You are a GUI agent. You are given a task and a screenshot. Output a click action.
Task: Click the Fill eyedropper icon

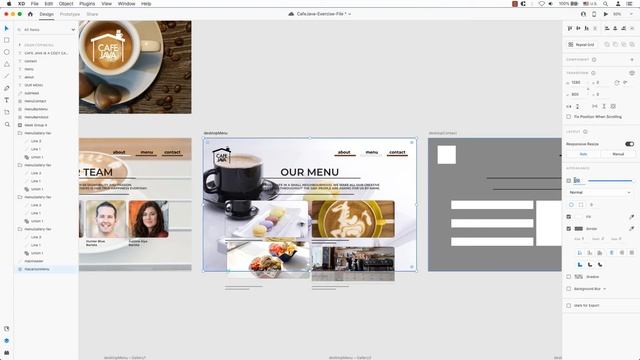[631, 217]
